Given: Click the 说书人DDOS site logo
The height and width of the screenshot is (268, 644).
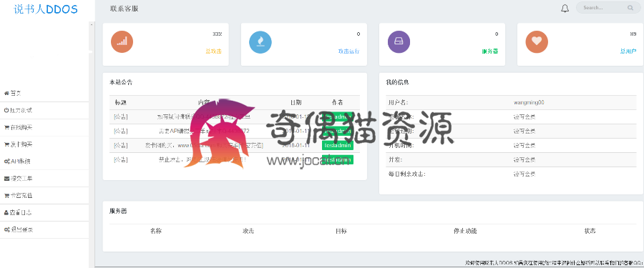Looking at the screenshot, I should 46,9.
